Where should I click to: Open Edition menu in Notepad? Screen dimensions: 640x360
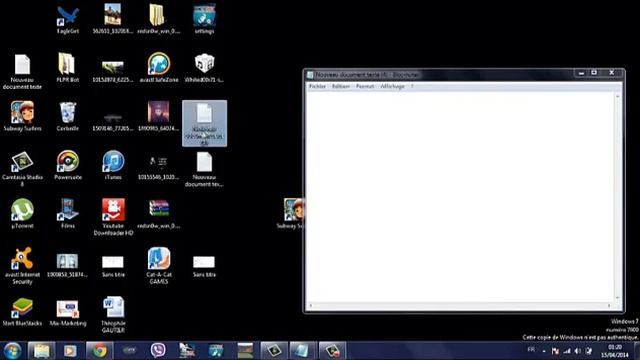coord(341,87)
